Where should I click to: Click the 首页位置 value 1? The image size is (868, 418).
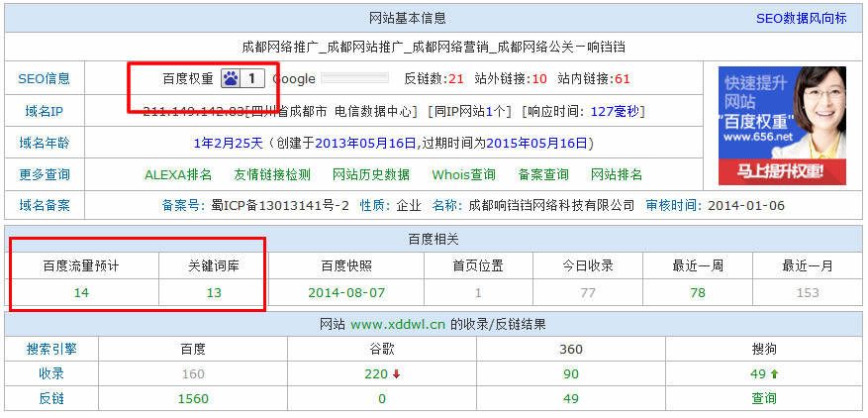[478, 293]
